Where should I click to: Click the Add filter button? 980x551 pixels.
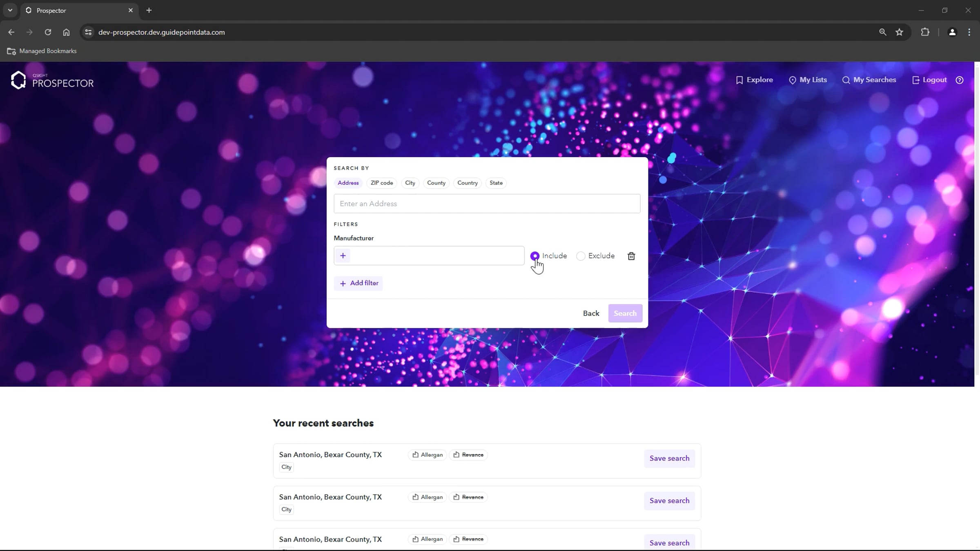click(x=359, y=283)
